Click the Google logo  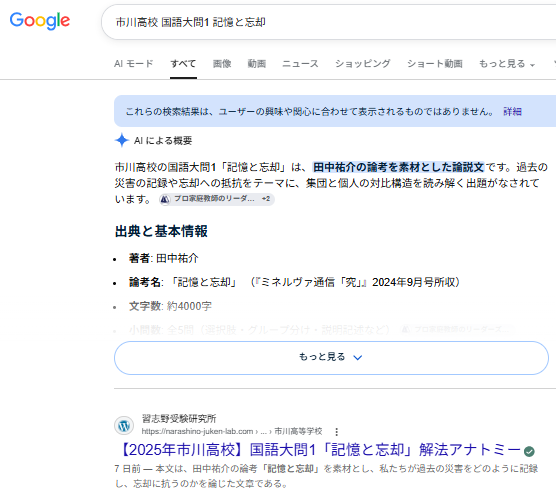(40, 21)
